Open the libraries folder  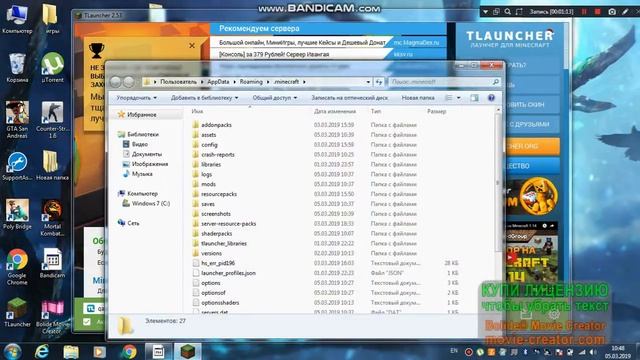pyautogui.click(x=211, y=164)
